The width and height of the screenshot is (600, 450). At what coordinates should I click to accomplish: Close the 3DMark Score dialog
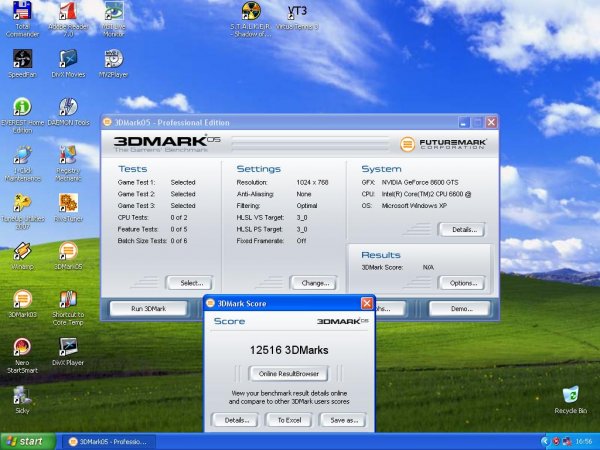pyautogui.click(x=367, y=303)
